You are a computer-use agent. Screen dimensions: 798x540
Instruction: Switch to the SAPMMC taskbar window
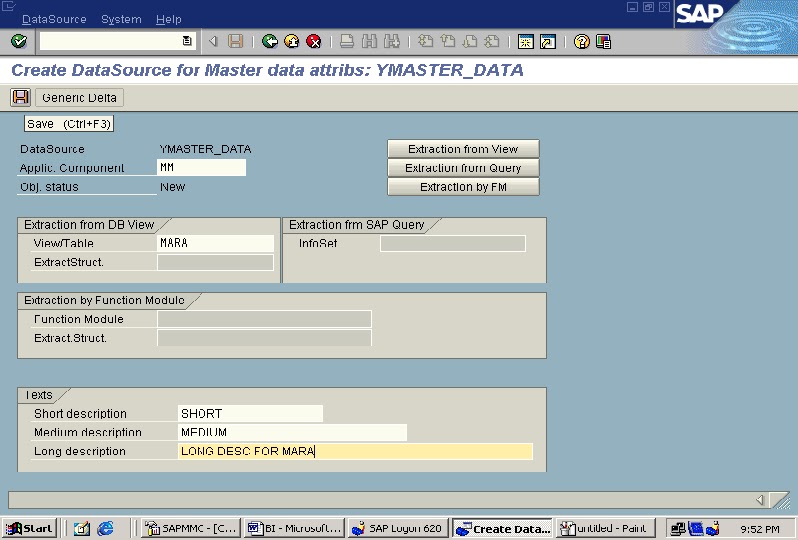[x=190, y=528]
